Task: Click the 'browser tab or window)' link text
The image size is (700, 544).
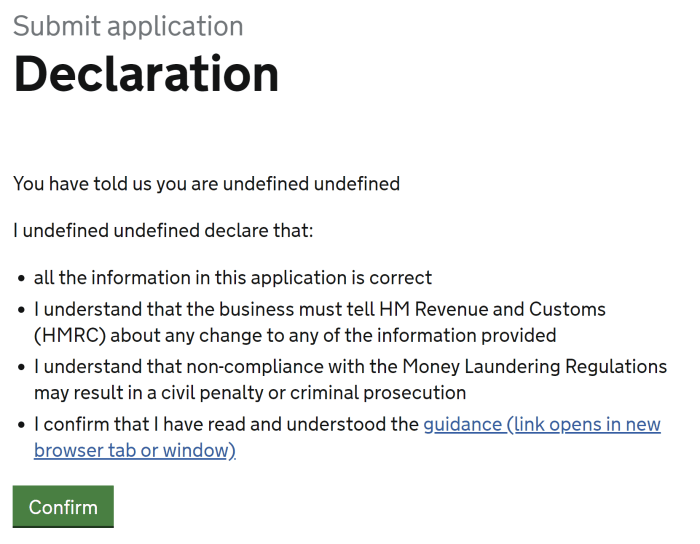Action: click(134, 451)
